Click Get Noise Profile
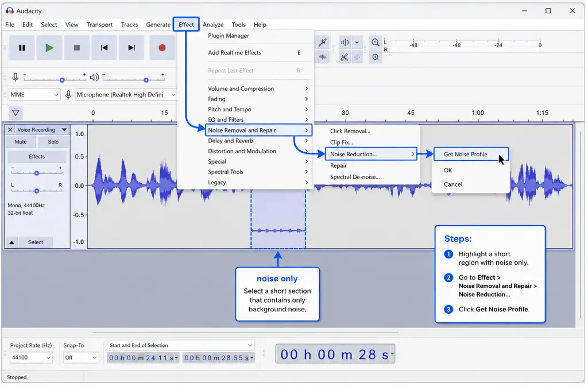The image size is (588, 386). pos(471,154)
